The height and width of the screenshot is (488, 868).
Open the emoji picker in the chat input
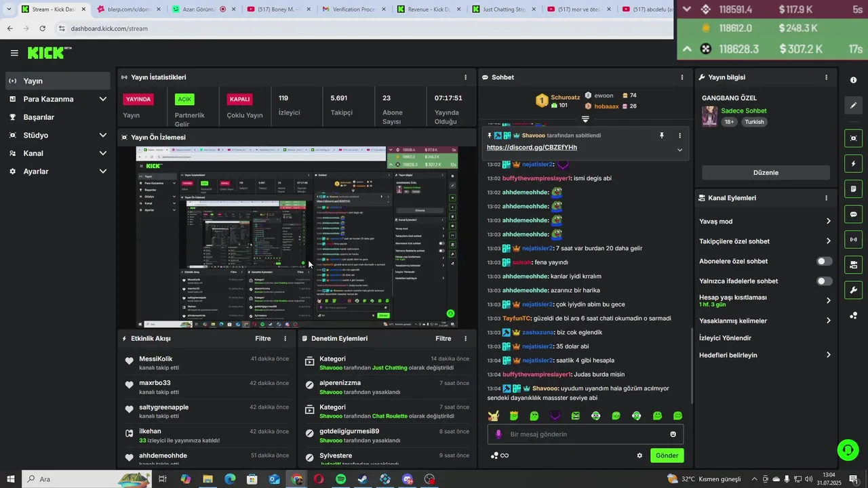[x=673, y=434]
